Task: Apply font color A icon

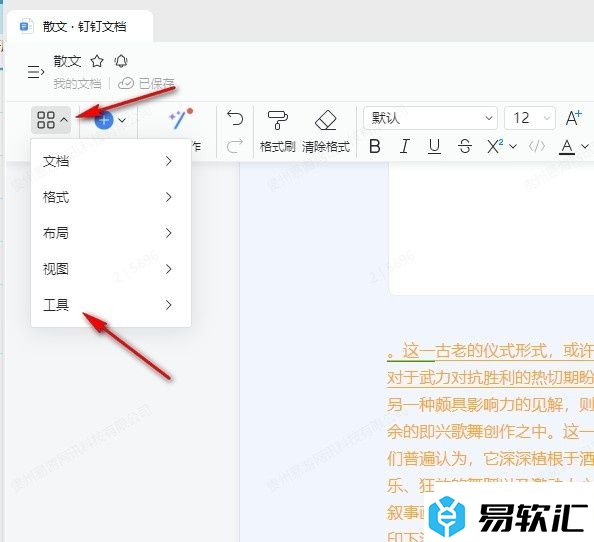Action: [567, 147]
